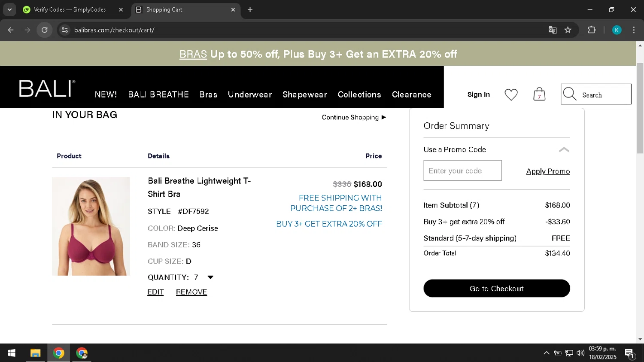The width and height of the screenshot is (644, 362).
Task: Open the Bras menu
Action: (208, 94)
